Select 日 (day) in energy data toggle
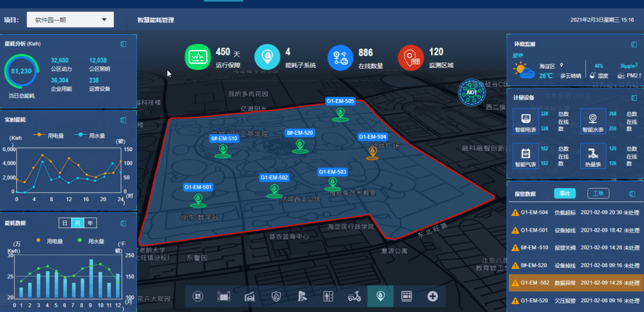Image resolution: width=644 pixels, height=312 pixels. click(65, 223)
